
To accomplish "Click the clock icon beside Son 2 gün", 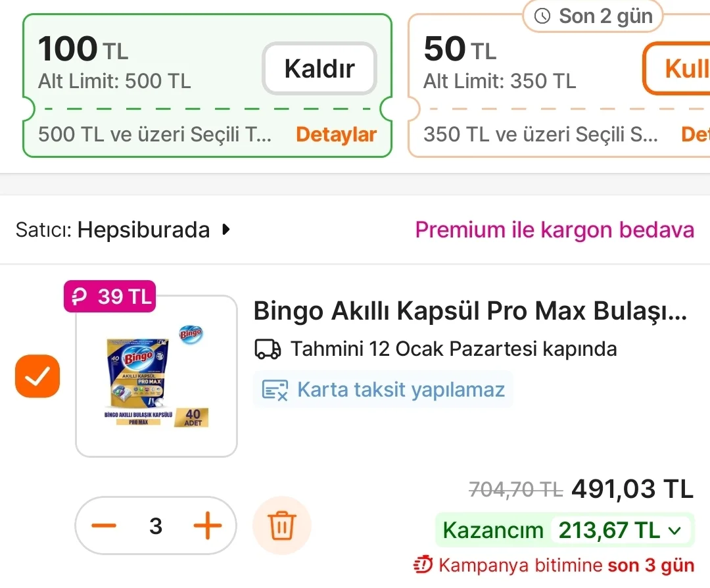I will 542,16.
